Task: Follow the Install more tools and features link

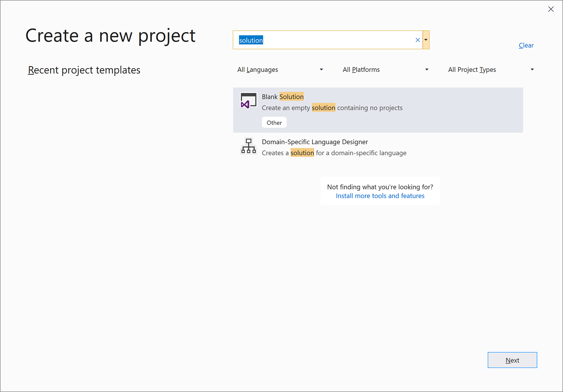Action: click(380, 196)
